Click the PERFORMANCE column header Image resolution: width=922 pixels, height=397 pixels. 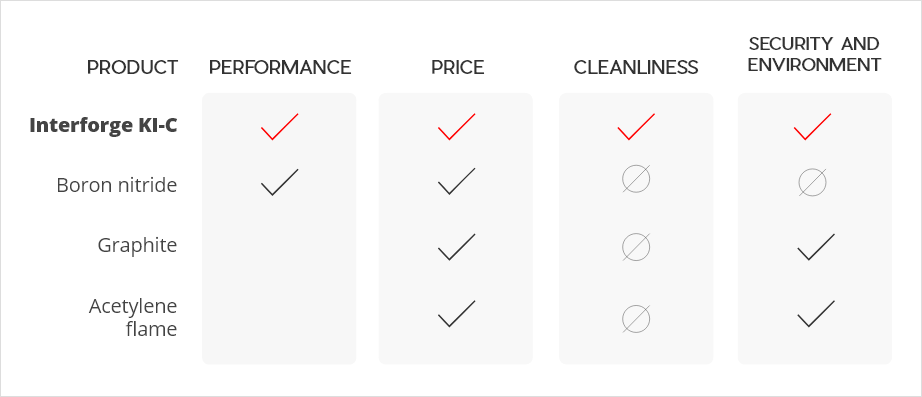click(280, 68)
